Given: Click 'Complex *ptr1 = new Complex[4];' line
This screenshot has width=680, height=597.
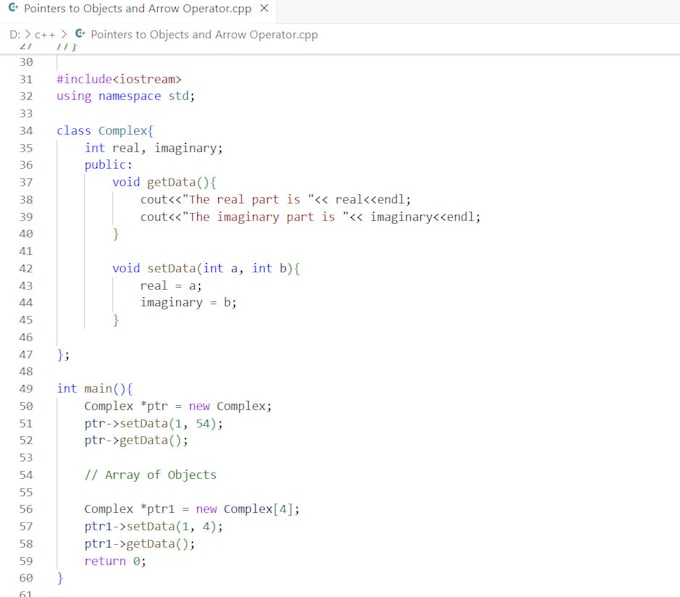Looking at the screenshot, I should 192,509.
